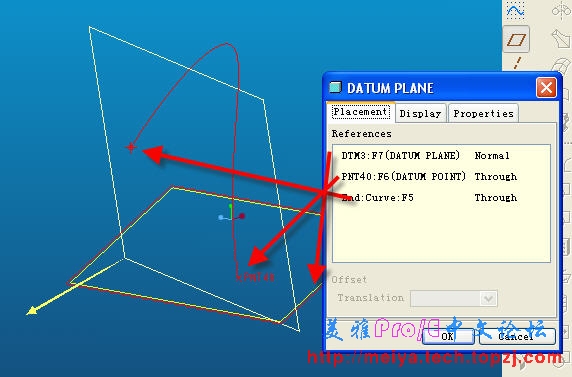Select the datum plane tool icon

pyautogui.click(x=516, y=39)
